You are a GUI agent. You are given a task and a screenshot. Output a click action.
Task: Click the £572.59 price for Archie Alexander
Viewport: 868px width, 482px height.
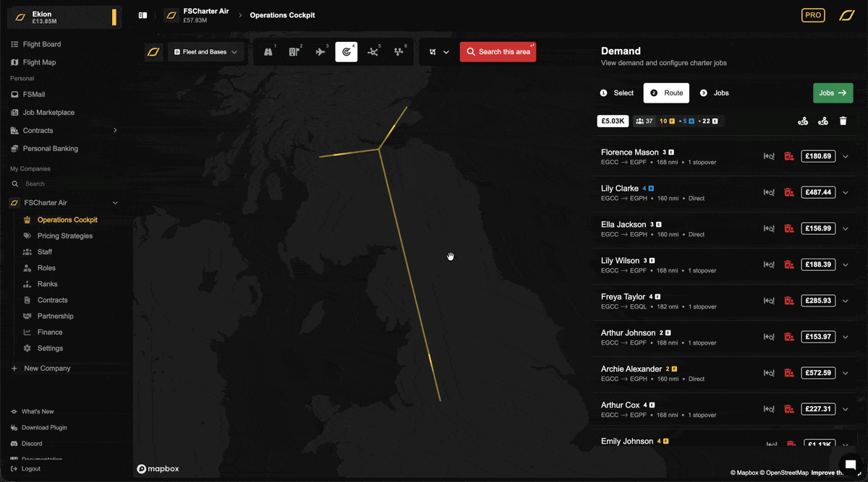click(x=817, y=373)
